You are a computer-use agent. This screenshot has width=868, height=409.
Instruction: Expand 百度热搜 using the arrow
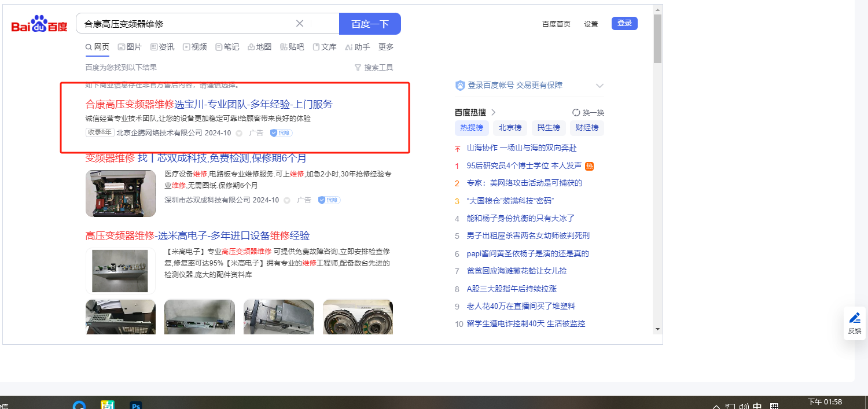[x=494, y=112]
